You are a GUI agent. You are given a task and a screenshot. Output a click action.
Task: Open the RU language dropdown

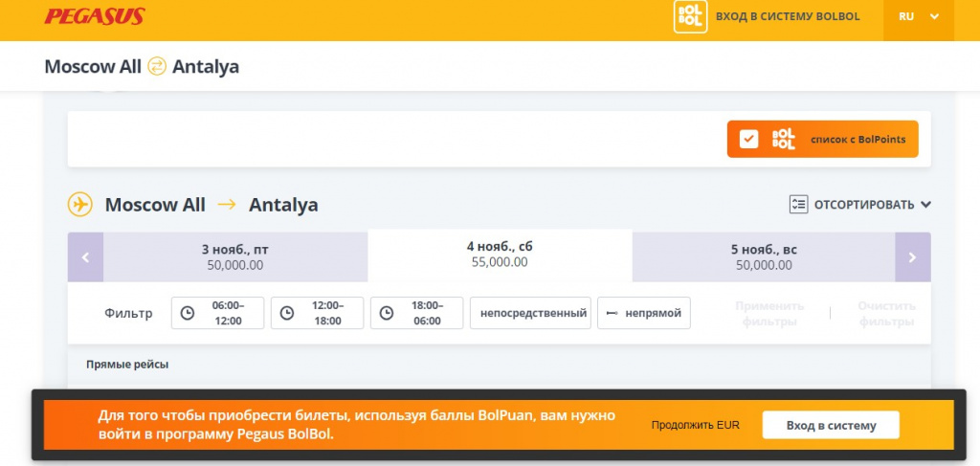(x=918, y=16)
